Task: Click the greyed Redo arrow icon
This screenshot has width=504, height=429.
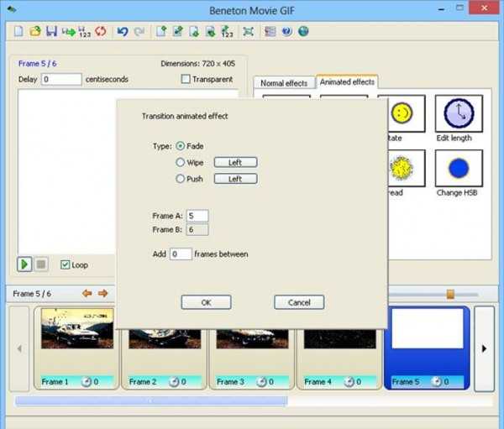Action: click(x=139, y=32)
